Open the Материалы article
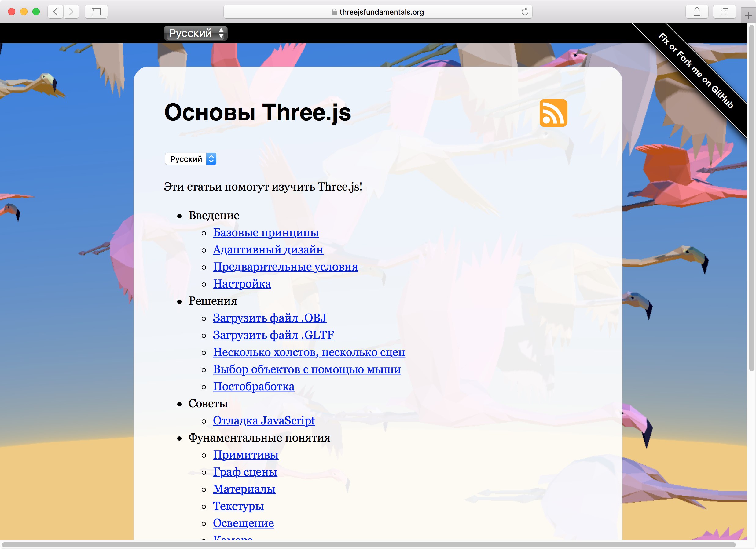This screenshot has width=756, height=549. [244, 489]
